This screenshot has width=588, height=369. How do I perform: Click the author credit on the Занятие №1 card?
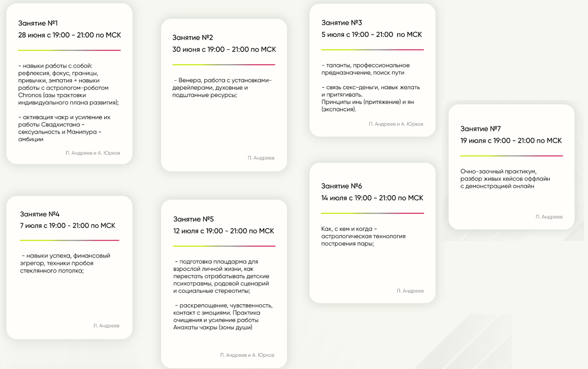[92, 153]
